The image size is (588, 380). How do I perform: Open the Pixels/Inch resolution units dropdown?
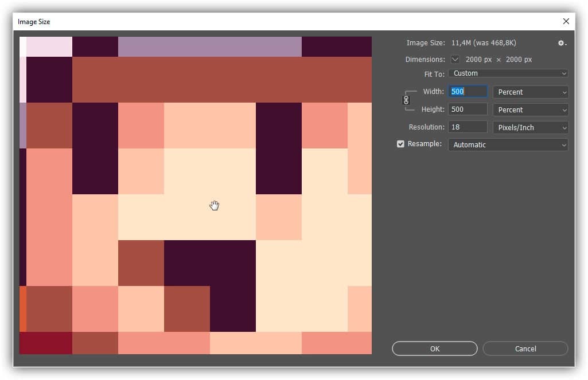[529, 127]
